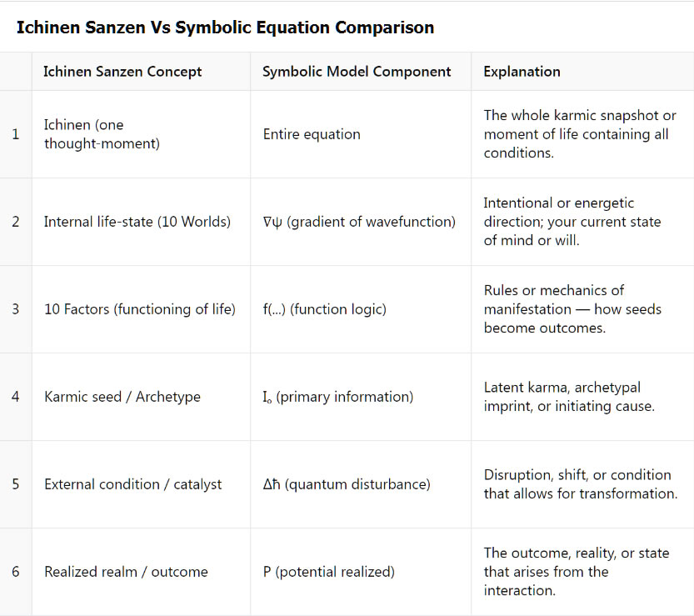
Task: Click the 'f(...) (function logic)' cell
Action: 324,309
